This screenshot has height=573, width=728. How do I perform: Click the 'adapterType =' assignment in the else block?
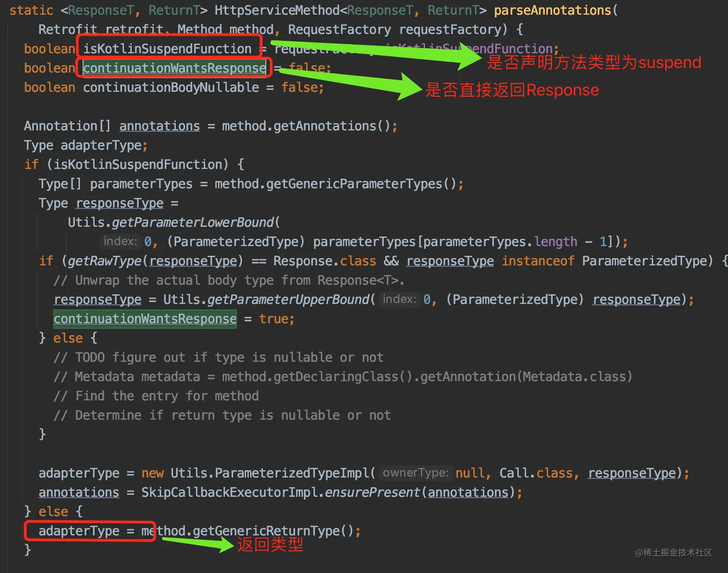[x=86, y=530]
